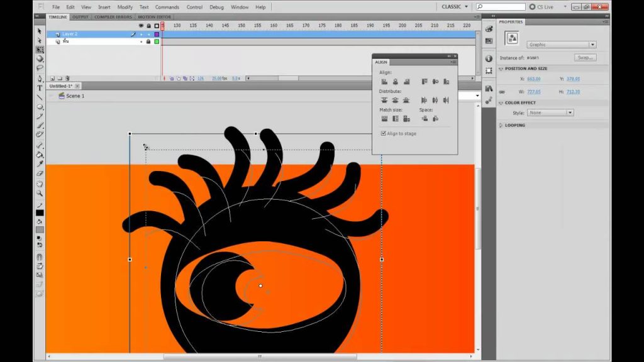
Task: Click Show or Hide All Layers eye header
Action: (142, 25)
